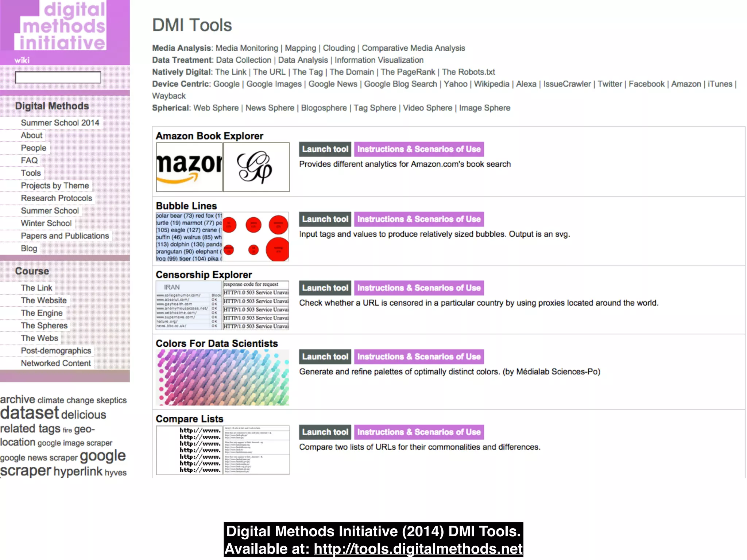Image resolution: width=747 pixels, height=560 pixels.
Task: Click the wiki label under the logo
Action: [x=22, y=61]
